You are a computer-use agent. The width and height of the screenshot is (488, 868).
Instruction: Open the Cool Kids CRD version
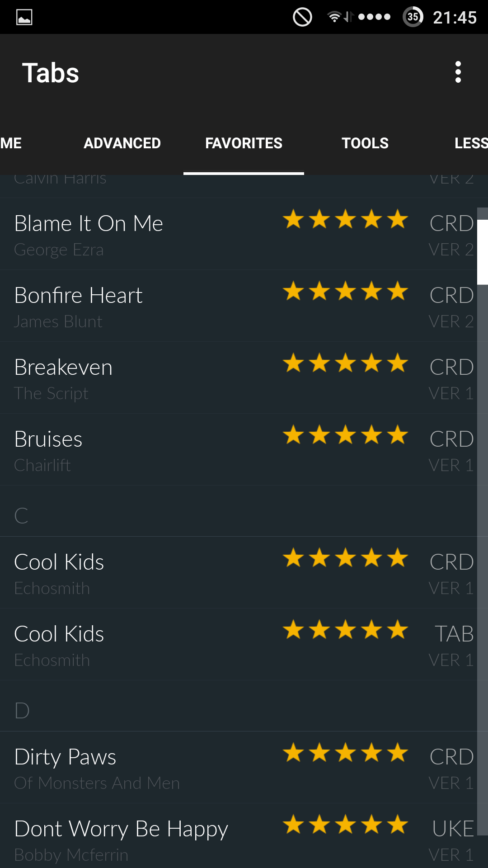tap(239, 573)
